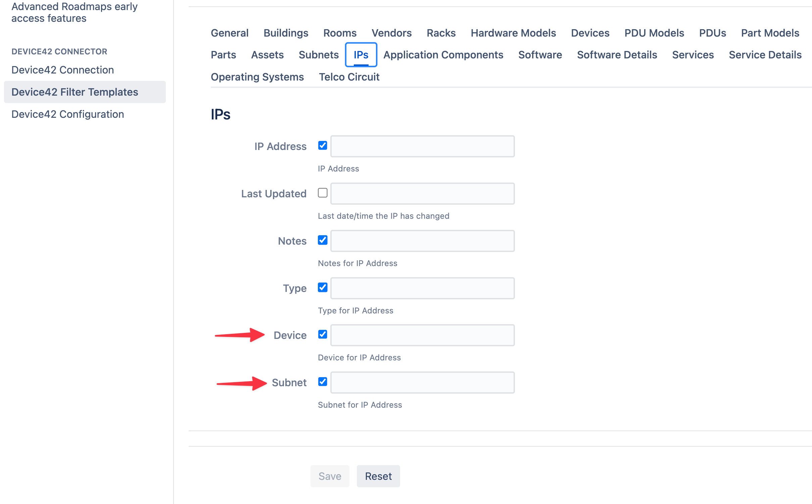Select the Operating Systems tab
Screen dimensions: 812x504
[257, 77]
